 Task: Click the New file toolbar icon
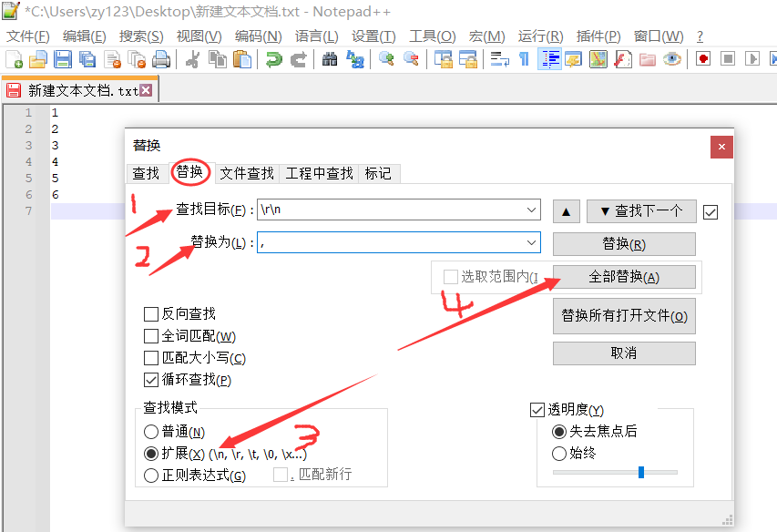point(14,59)
